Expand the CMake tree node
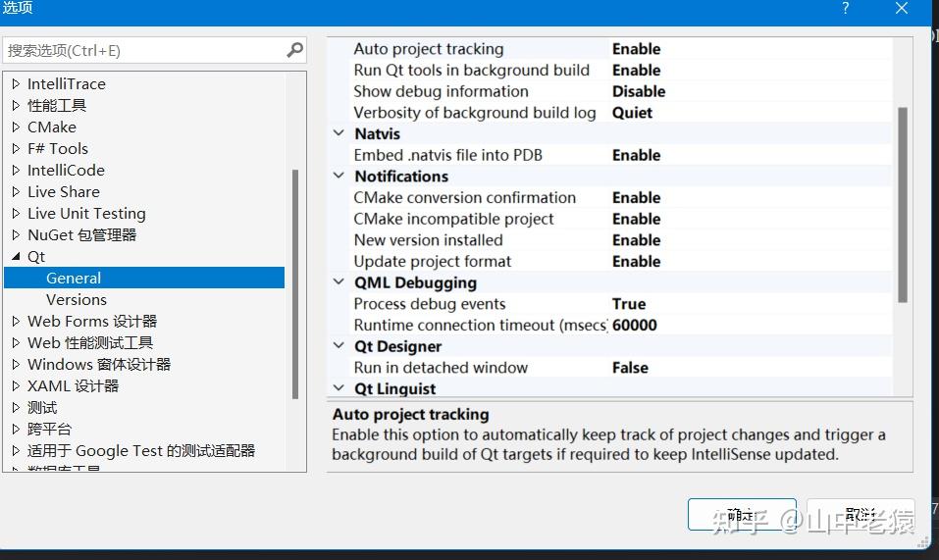Screen dimensions: 939x560 [16, 127]
